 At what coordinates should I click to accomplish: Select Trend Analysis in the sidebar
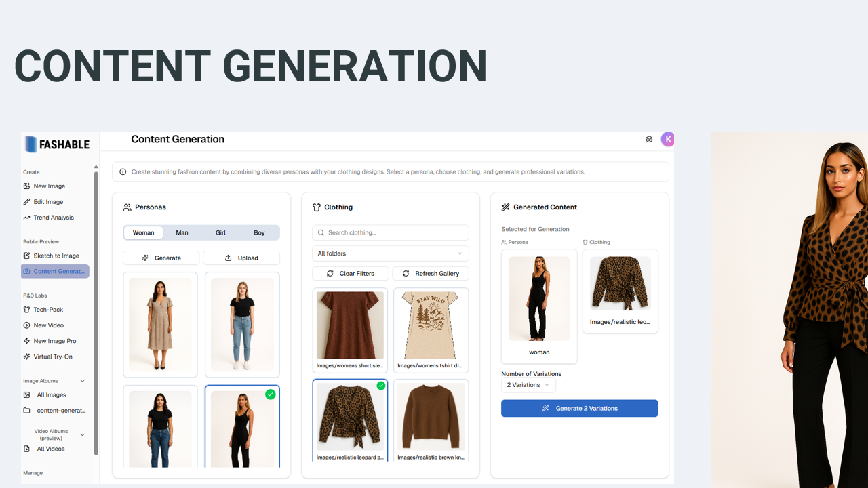(54, 218)
